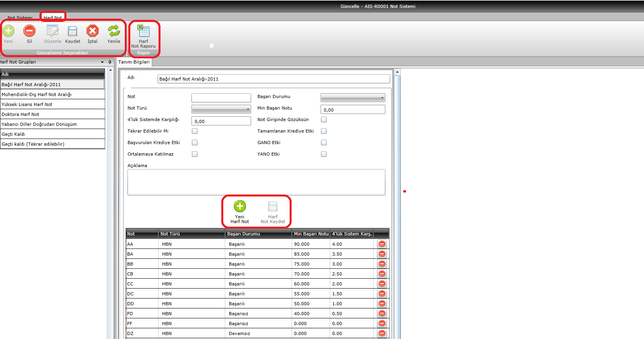Select Geçti kaldı (Tekrar edilebilir) group
Image resolution: width=644 pixels, height=339 pixels.
pyautogui.click(x=52, y=144)
